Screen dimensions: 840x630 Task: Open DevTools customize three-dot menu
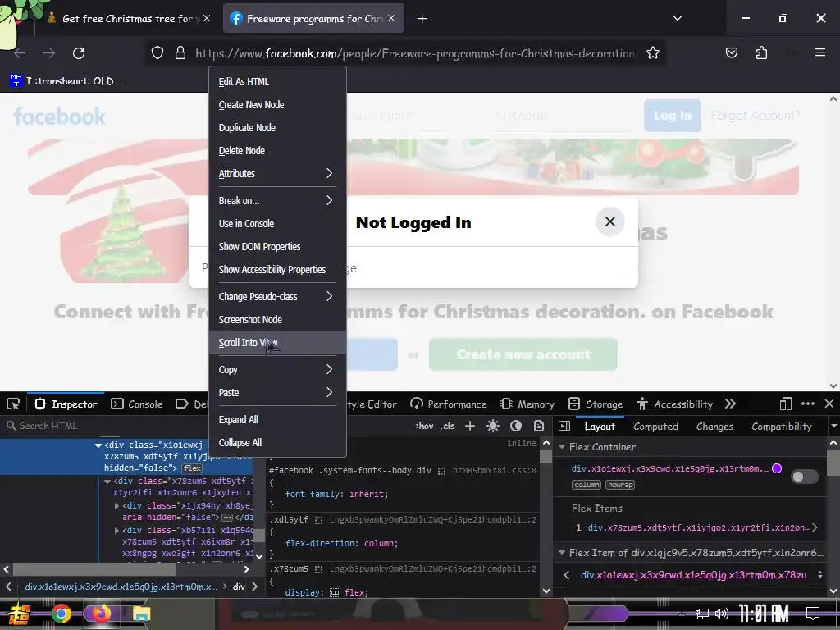(808, 404)
